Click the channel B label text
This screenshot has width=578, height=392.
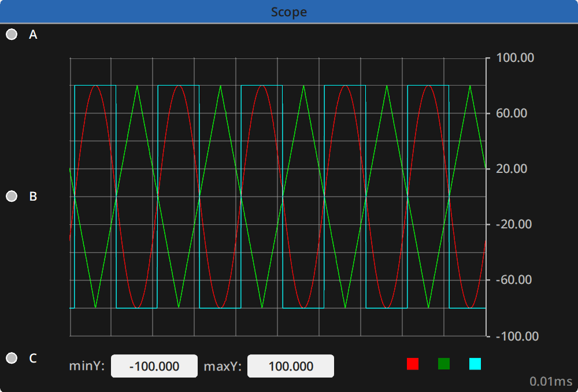coord(33,197)
